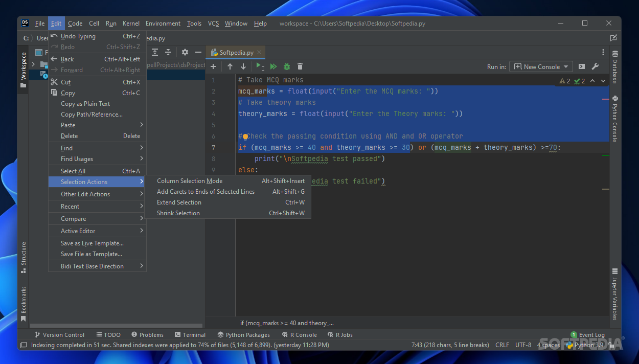Choose Cut from Edit menu
639x364 pixels.
[x=97, y=82]
